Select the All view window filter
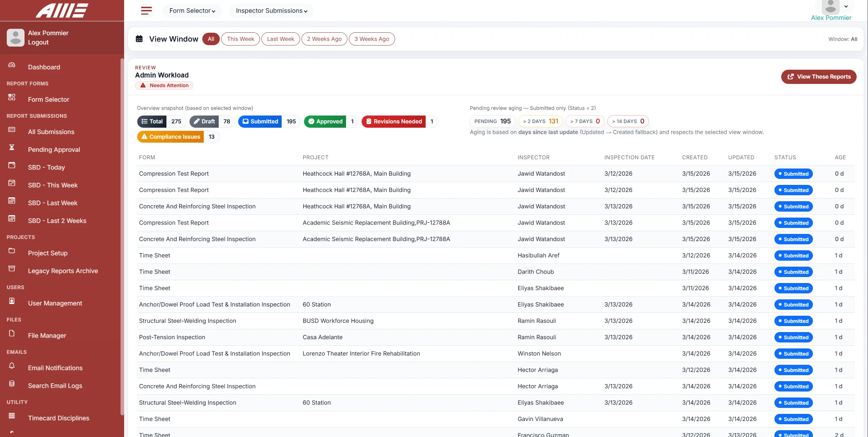Image resolution: width=868 pixels, height=437 pixels. click(x=211, y=39)
